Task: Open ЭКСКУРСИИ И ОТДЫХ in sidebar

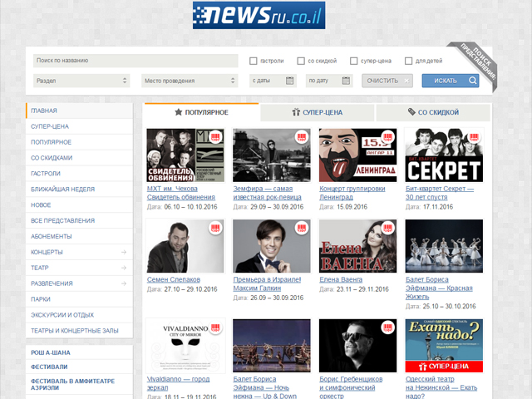Action: pyautogui.click(x=80, y=315)
